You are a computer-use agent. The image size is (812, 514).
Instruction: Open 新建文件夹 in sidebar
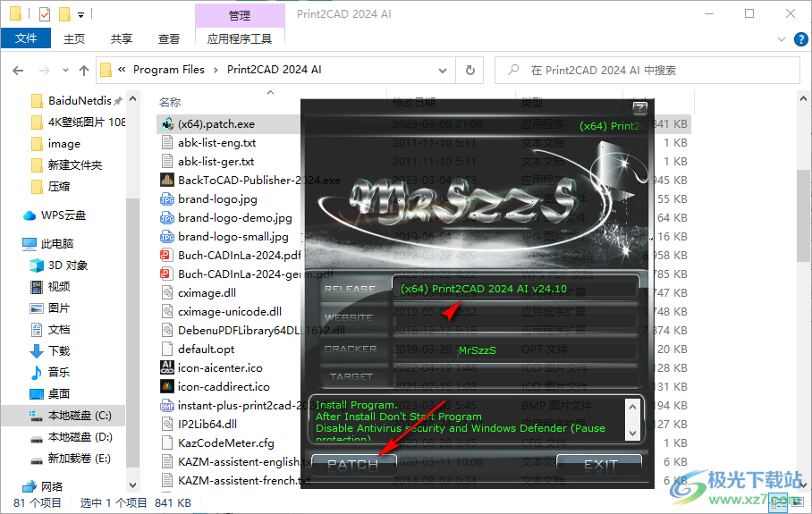coord(66,165)
